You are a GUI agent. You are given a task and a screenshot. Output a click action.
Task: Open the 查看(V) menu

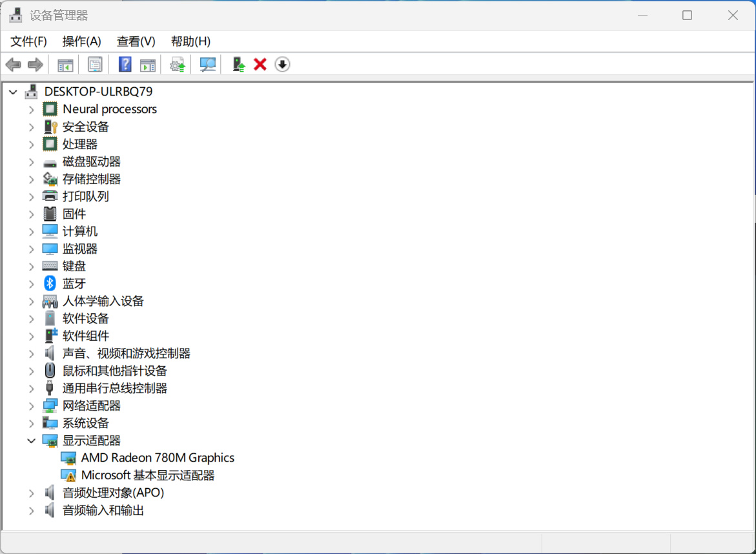click(x=136, y=41)
